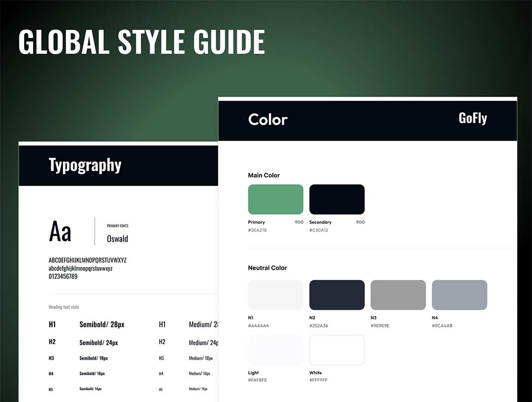532x402 pixels.
Task: Click the Color panel heading
Action: pyautogui.click(x=267, y=119)
